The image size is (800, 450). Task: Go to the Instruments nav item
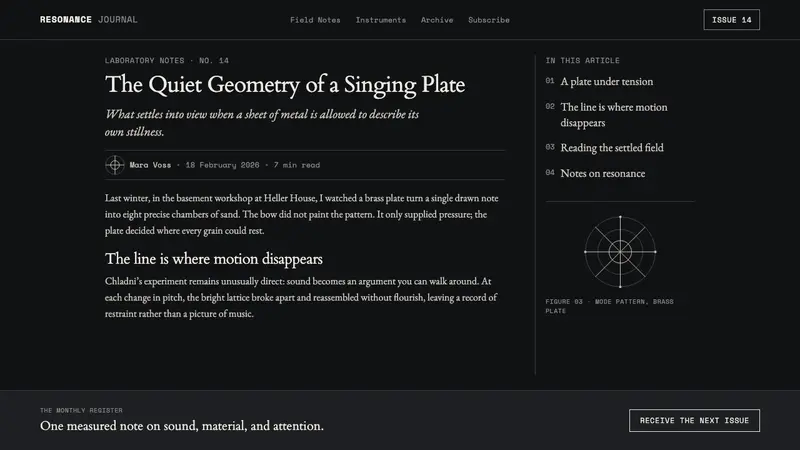coord(381,20)
